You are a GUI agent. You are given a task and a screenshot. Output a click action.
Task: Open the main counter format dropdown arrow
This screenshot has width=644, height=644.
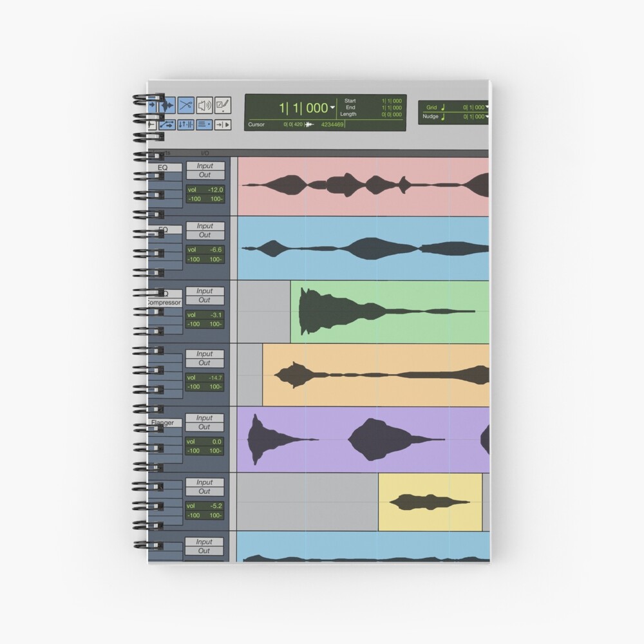point(332,108)
